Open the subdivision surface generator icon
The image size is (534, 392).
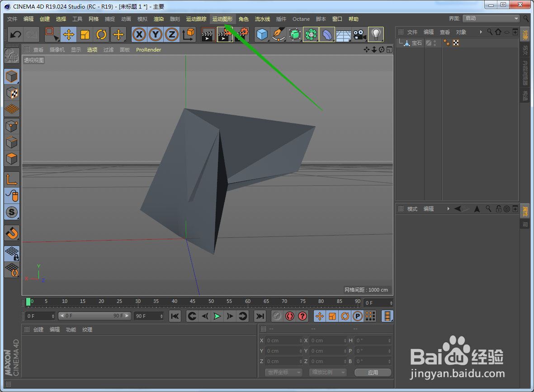(x=295, y=34)
